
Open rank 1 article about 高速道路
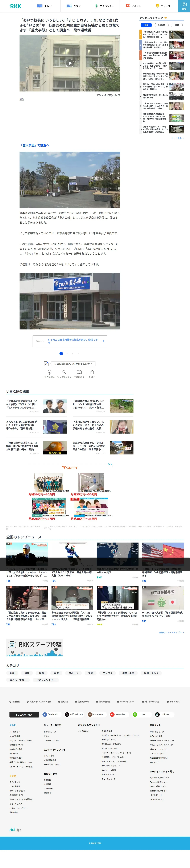(x=162, y=35)
